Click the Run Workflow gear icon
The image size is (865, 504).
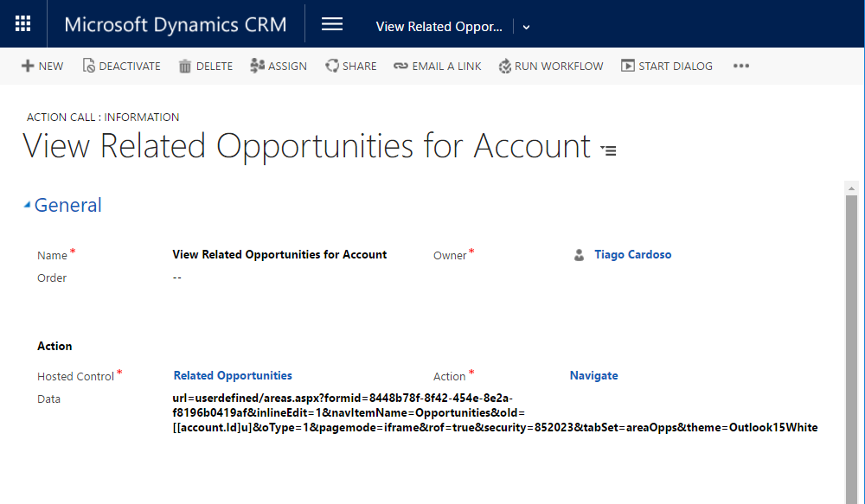pos(504,66)
